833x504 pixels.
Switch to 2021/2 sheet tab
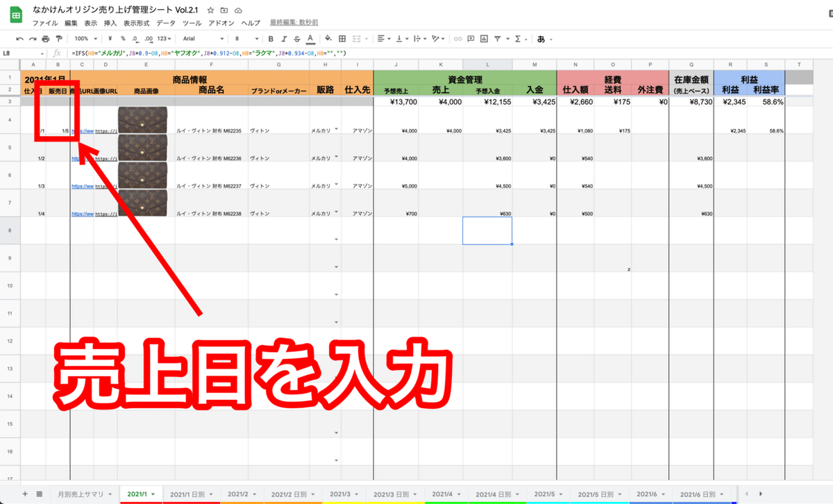[242, 494]
